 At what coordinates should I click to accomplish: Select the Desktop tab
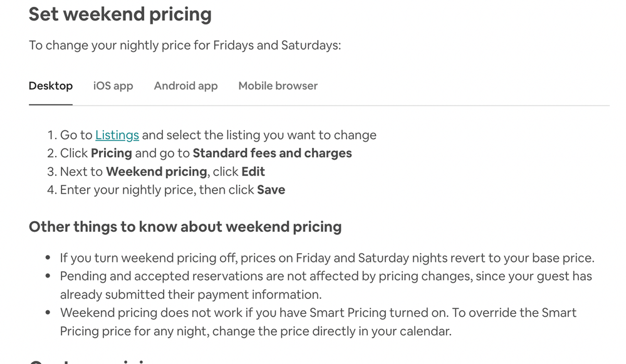point(51,86)
